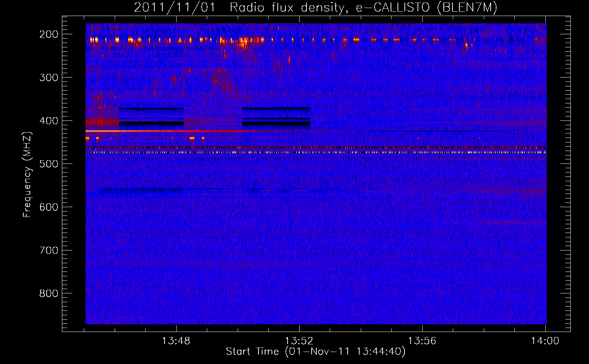This screenshot has height=364, width=589.
Task: Select the 800 frequency tick label
Action: (x=49, y=293)
